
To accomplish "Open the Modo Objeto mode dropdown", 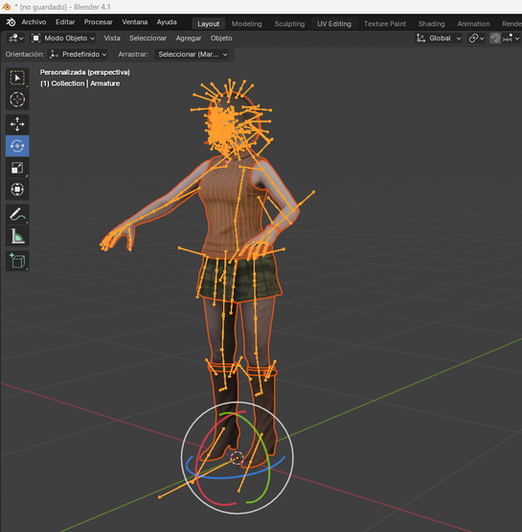I will tap(63, 38).
